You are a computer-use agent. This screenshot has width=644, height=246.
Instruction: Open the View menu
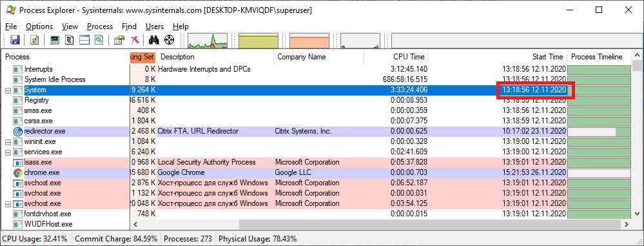coord(70,26)
